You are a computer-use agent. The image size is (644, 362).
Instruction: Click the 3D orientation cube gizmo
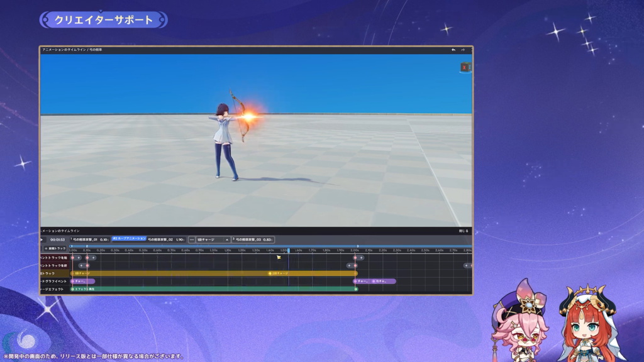point(465,67)
